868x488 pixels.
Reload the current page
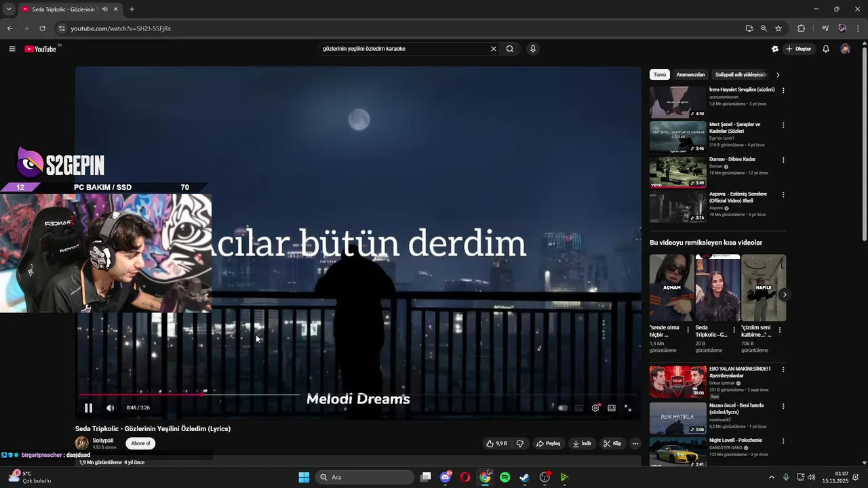[42, 28]
